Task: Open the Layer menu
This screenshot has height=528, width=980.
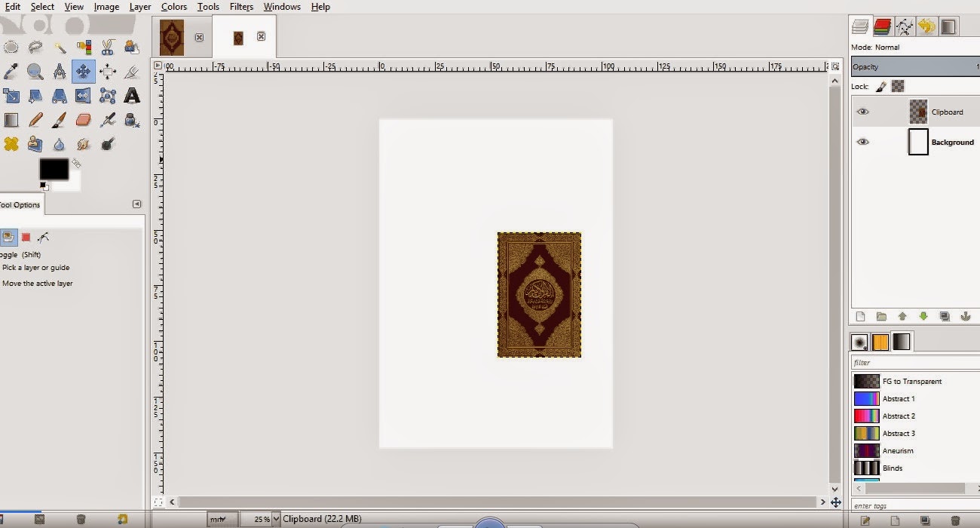Action: tap(140, 7)
